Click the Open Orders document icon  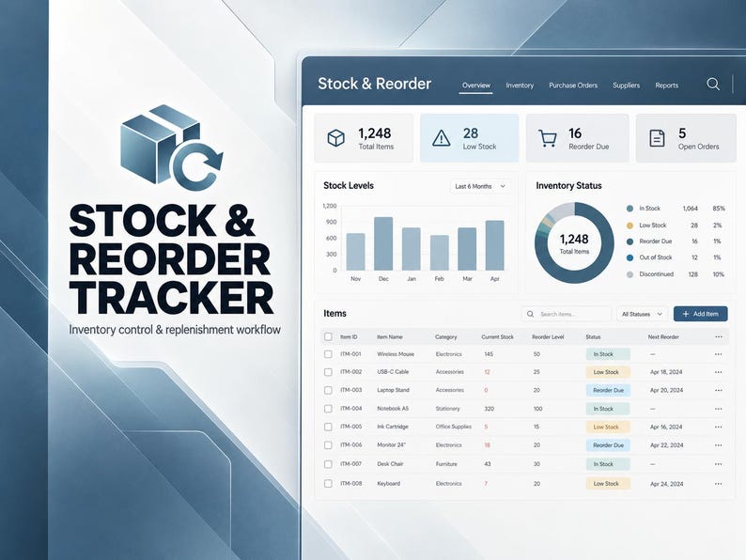(x=657, y=138)
